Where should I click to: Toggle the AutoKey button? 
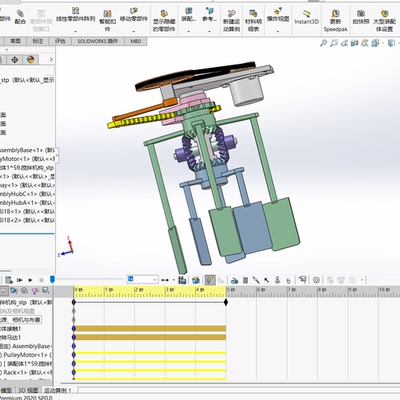pos(210,280)
